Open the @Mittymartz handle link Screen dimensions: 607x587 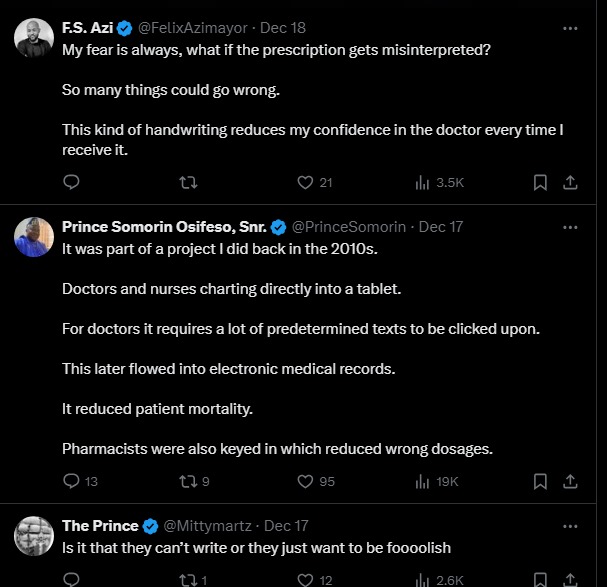209,526
